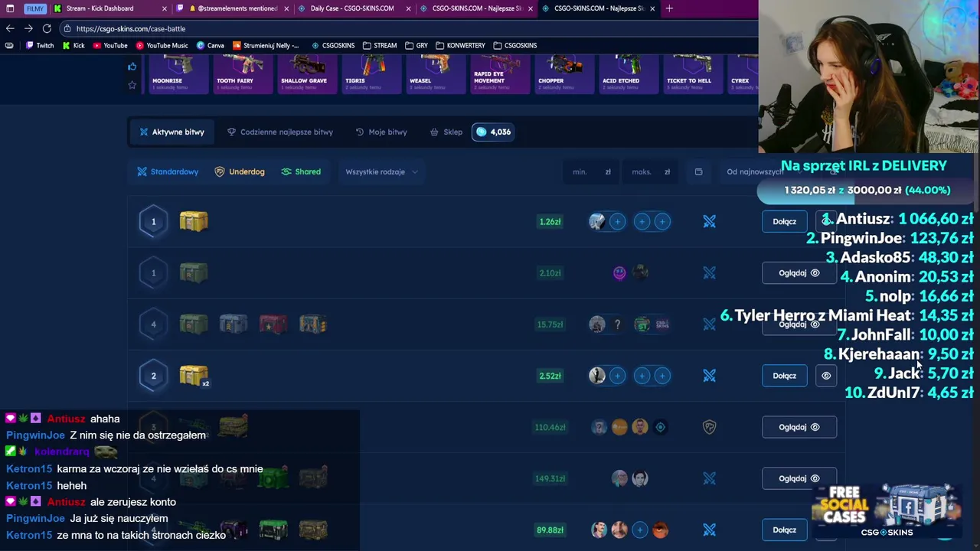Image resolution: width=980 pixels, height=551 pixels.
Task: Click plus slot in the 89.88zł battle
Action: point(639,530)
